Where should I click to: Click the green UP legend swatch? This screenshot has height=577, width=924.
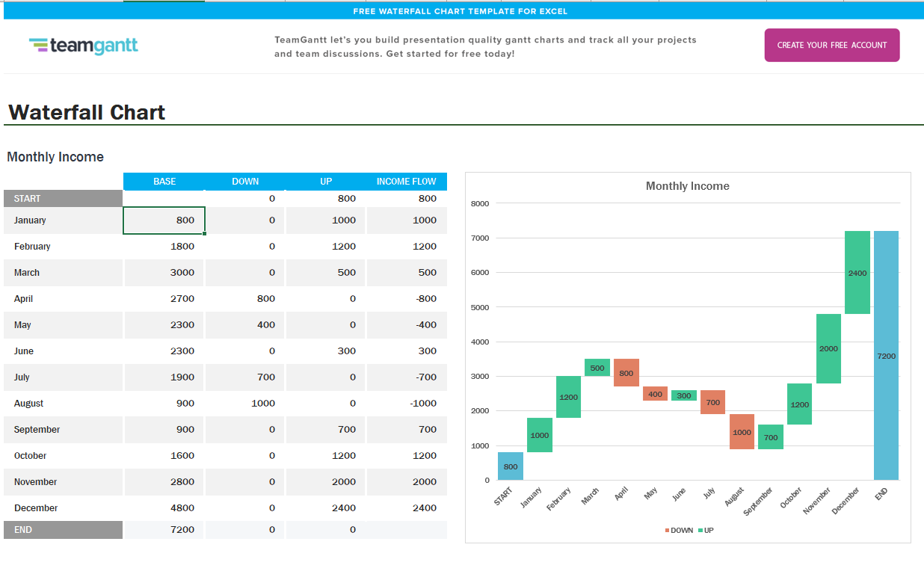[x=700, y=531]
